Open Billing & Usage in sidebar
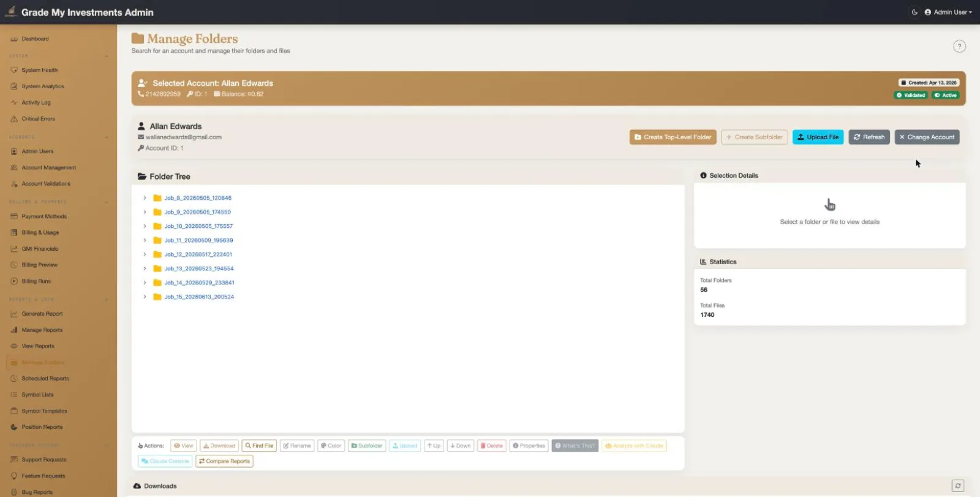 tap(40, 233)
